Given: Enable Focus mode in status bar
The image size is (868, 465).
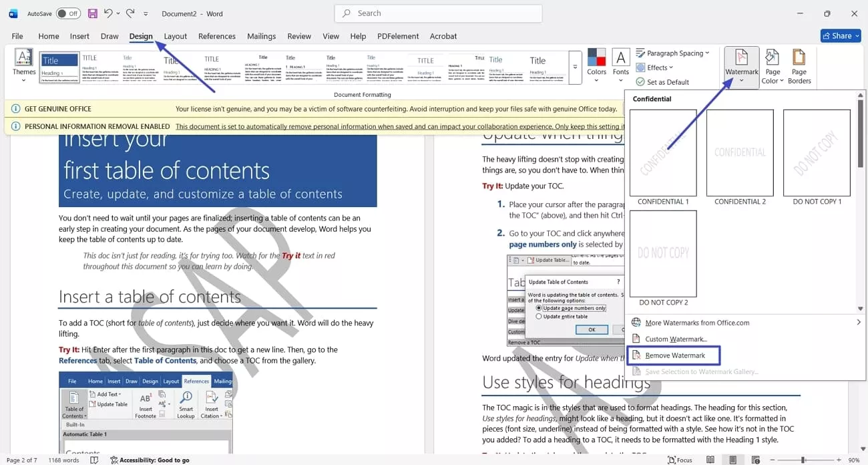Looking at the screenshot, I should 680,460.
